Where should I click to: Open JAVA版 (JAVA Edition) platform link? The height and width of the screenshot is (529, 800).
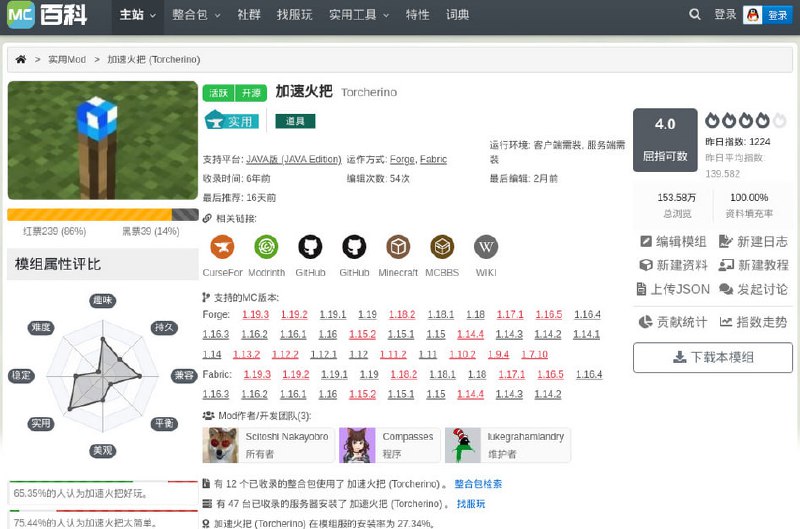(294, 159)
